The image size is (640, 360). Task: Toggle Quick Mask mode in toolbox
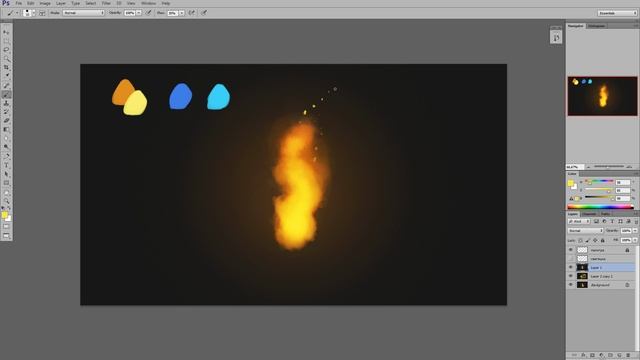[x=6, y=227]
